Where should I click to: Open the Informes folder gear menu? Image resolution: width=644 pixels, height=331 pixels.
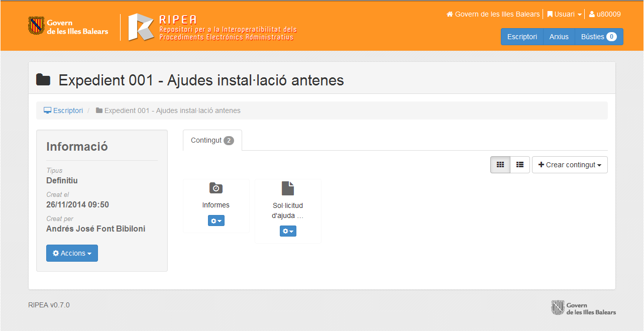pos(216,220)
